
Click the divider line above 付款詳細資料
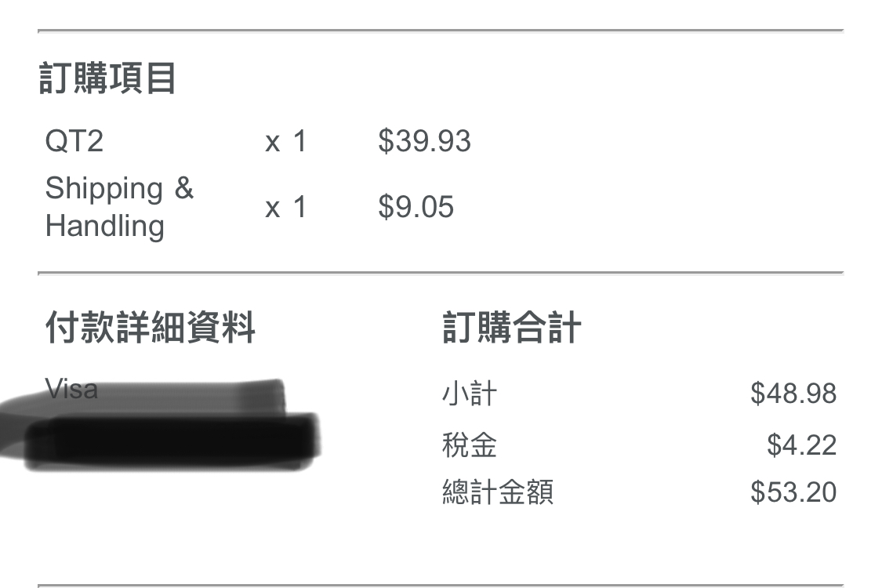click(441, 273)
